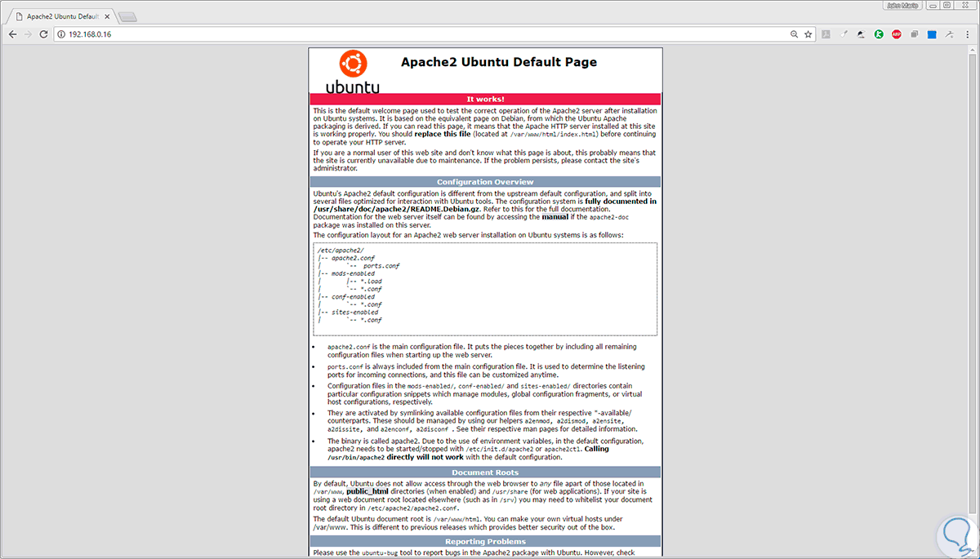Go back to the previous page

12,34
